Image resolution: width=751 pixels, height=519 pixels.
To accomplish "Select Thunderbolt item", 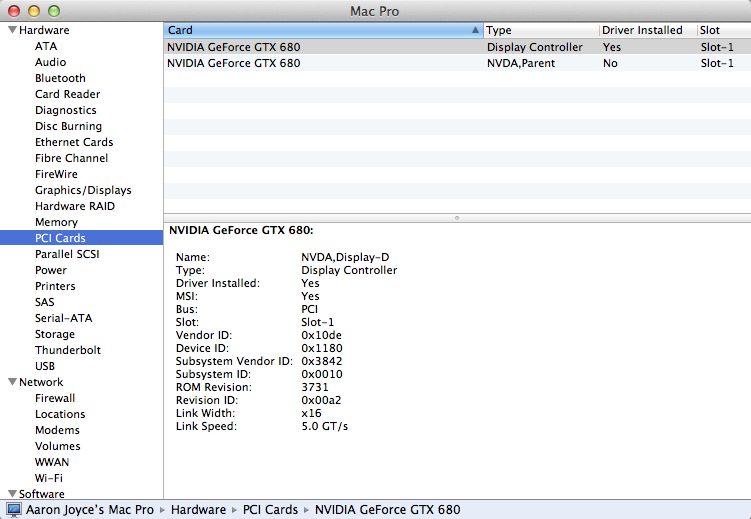I will [68, 350].
